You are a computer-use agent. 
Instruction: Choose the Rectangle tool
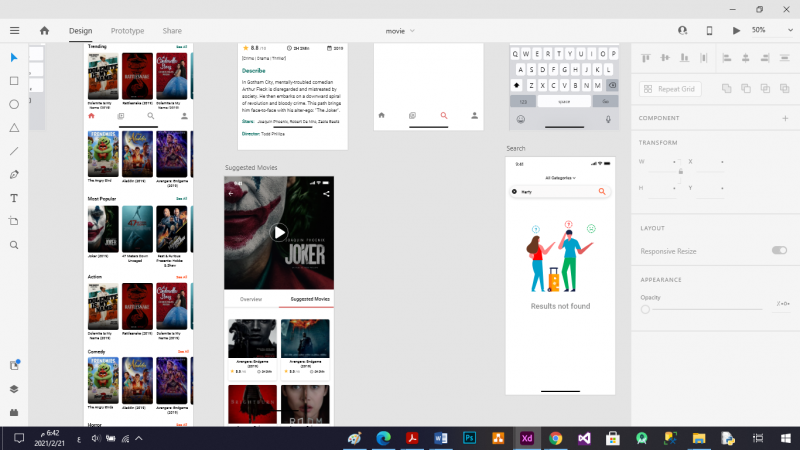pos(14,81)
